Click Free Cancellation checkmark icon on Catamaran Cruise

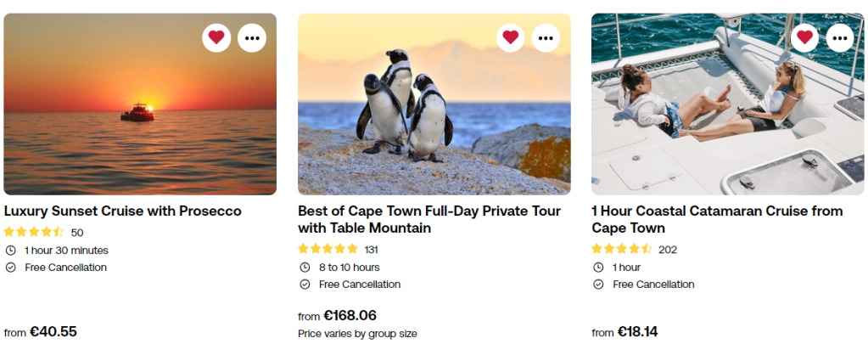598,284
